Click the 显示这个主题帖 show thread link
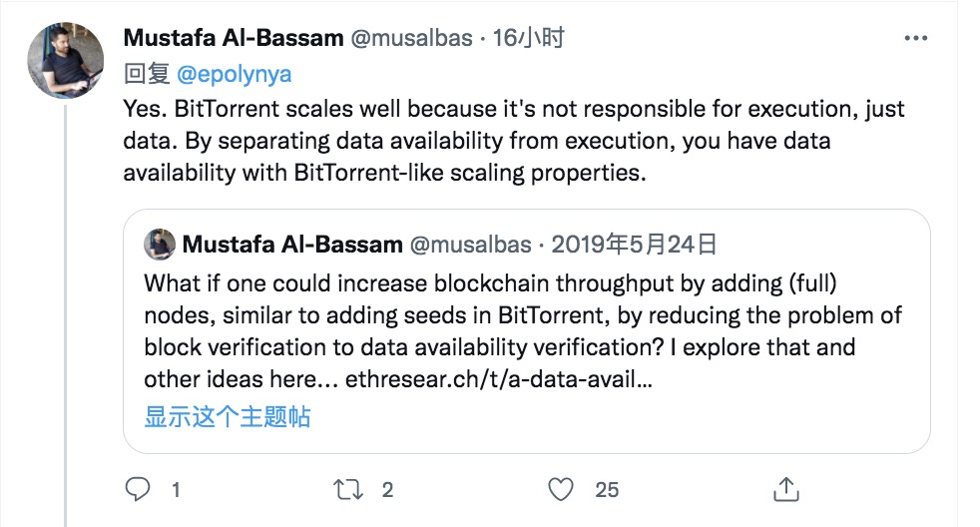This screenshot has height=527, width=980. (x=228, y=416)
